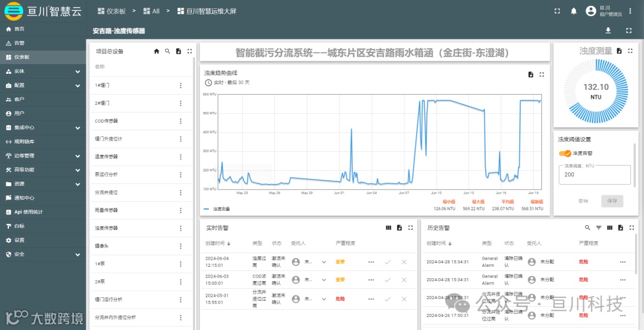
Task: Click the 浊度阈值 NTU input field
Action: (595, 175)
